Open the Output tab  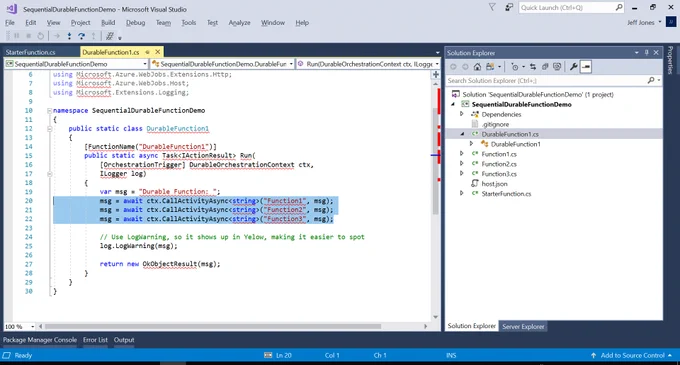[124, 340]
